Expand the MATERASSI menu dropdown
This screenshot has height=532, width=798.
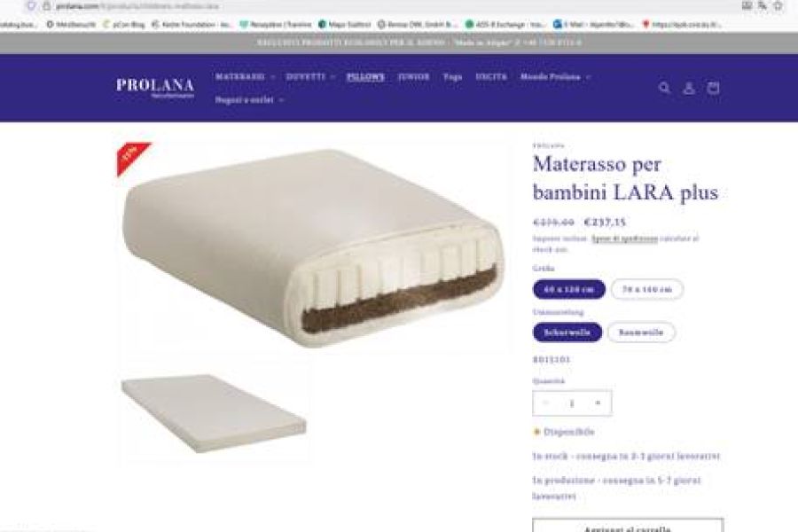pyautogui.click(x=245, y=77)
